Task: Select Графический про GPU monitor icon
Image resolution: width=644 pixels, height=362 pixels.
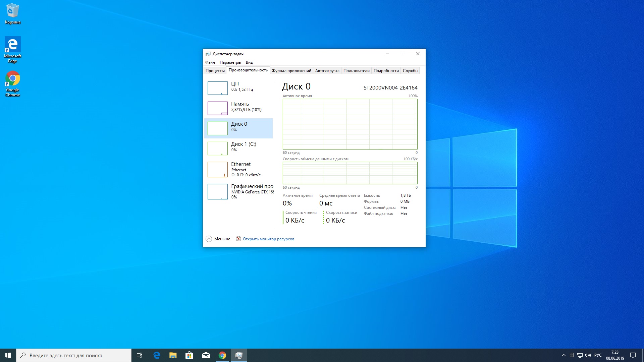Action: click(x=217, y=192)
